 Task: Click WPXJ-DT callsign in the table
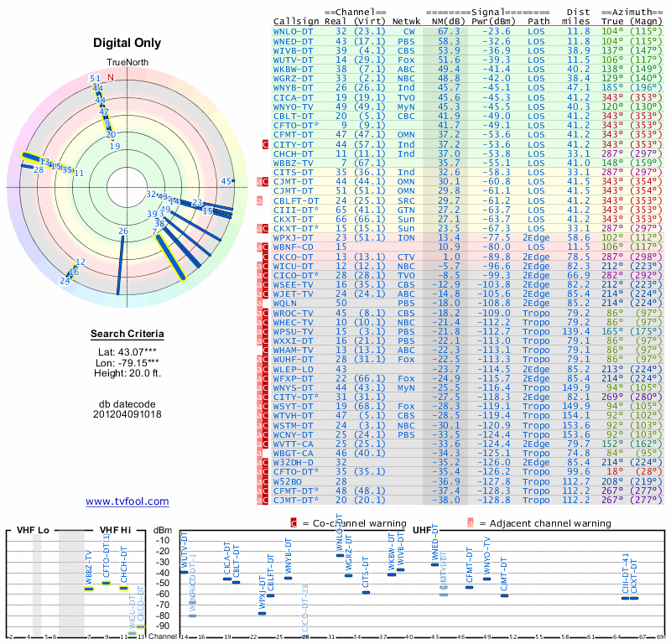tap(293, 237)
